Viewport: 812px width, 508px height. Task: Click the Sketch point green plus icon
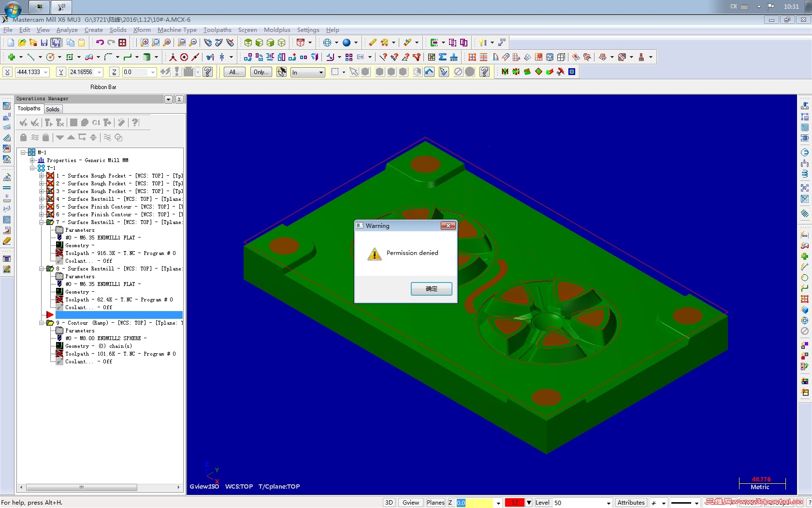click(12, 57)
